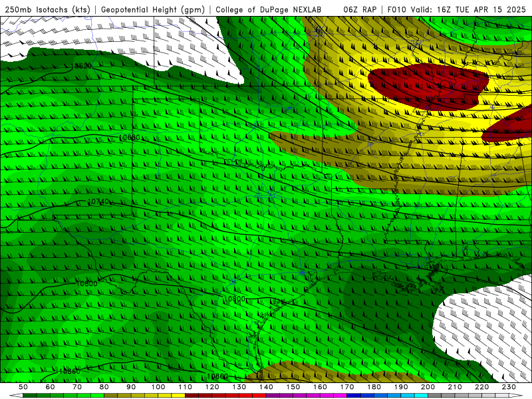
Task: Click the 50 value on the color scale
Action: (x=23, y=387)
